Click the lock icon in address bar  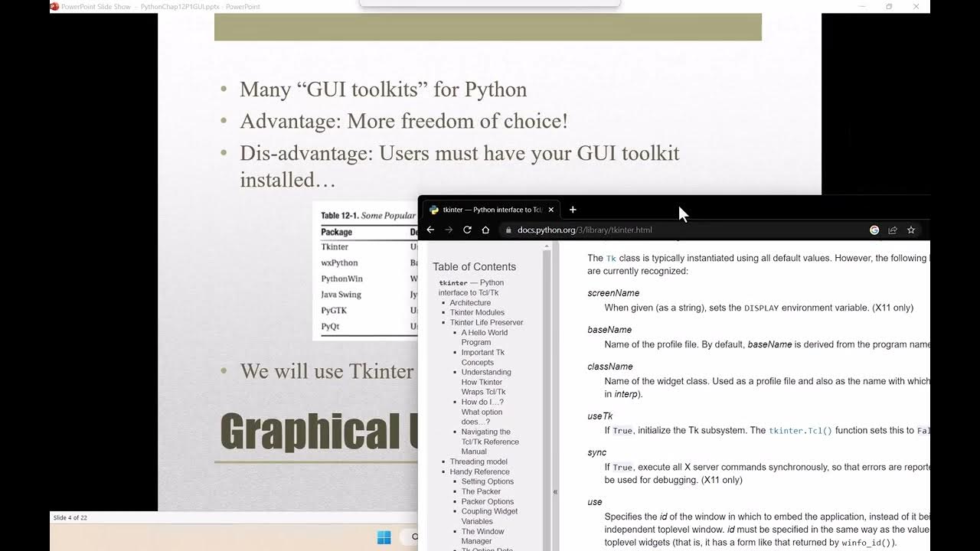[508, 230]
